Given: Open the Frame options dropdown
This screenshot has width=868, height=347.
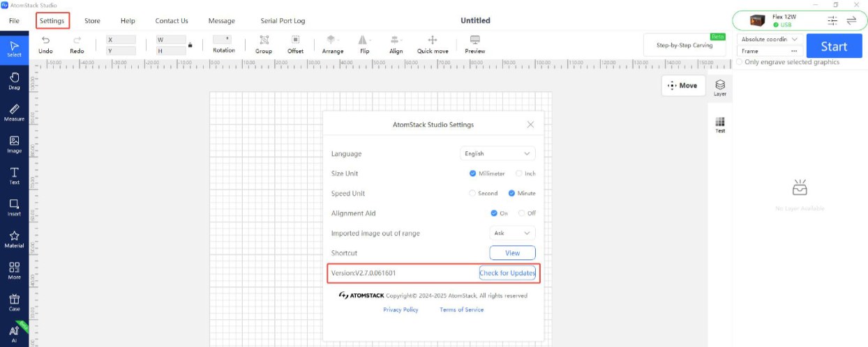Looking at the screenshot, I should (770, 51).
